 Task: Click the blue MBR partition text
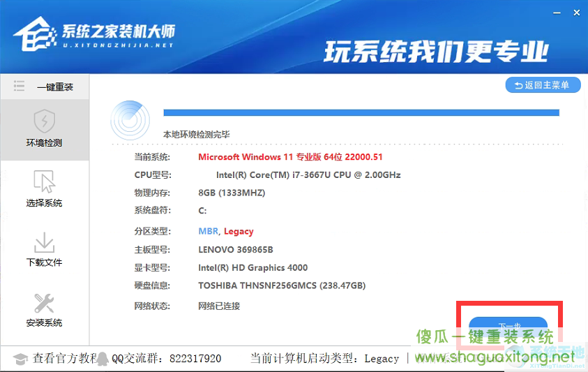[x=208, y=231]
